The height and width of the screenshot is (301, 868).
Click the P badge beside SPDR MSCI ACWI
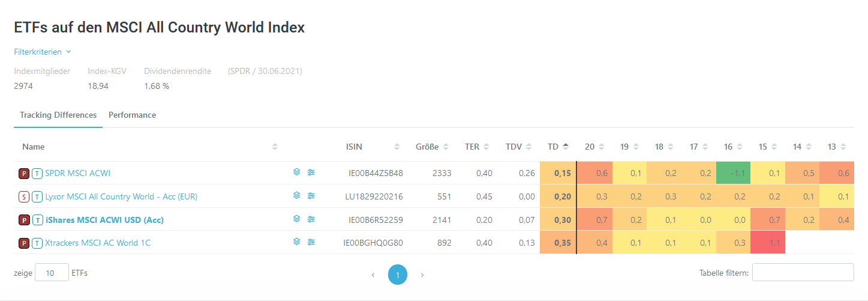pyautogui.click(x=24, y=173)
